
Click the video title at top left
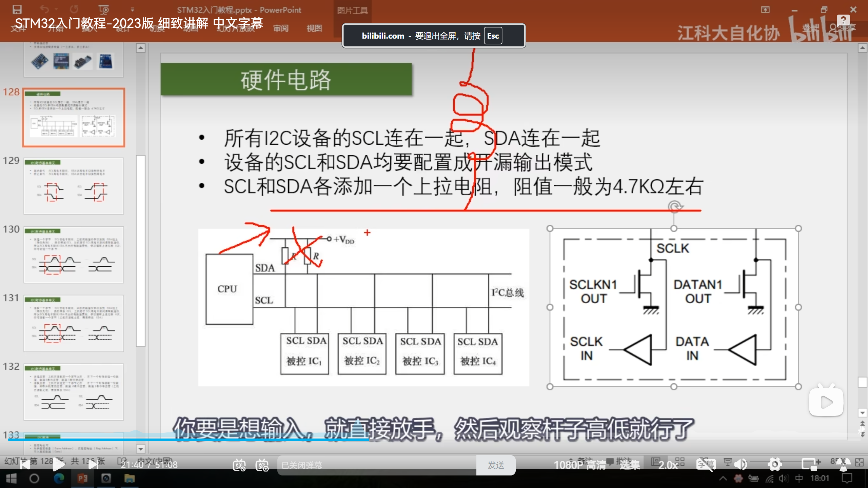click(x=139, y=23)
